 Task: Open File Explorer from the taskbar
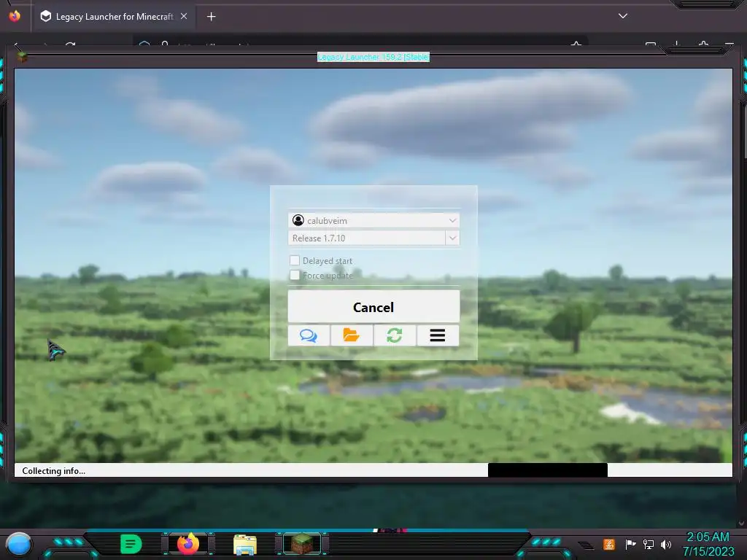[245, 544]
